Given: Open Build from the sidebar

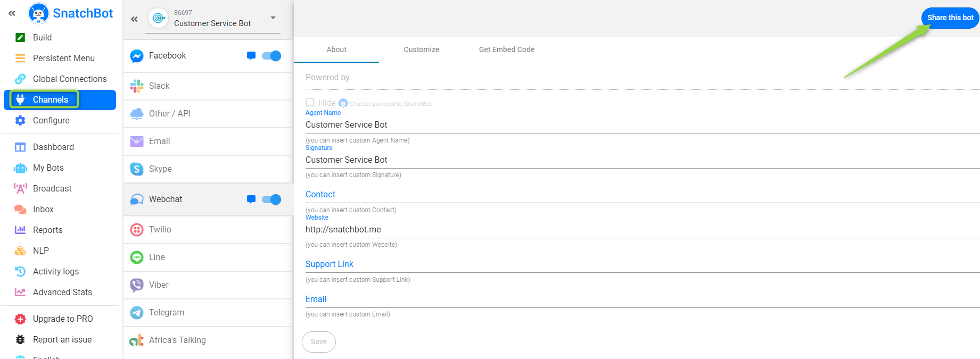Looking at the screenshot, I should pyautogui.click(x=42, y=37).
